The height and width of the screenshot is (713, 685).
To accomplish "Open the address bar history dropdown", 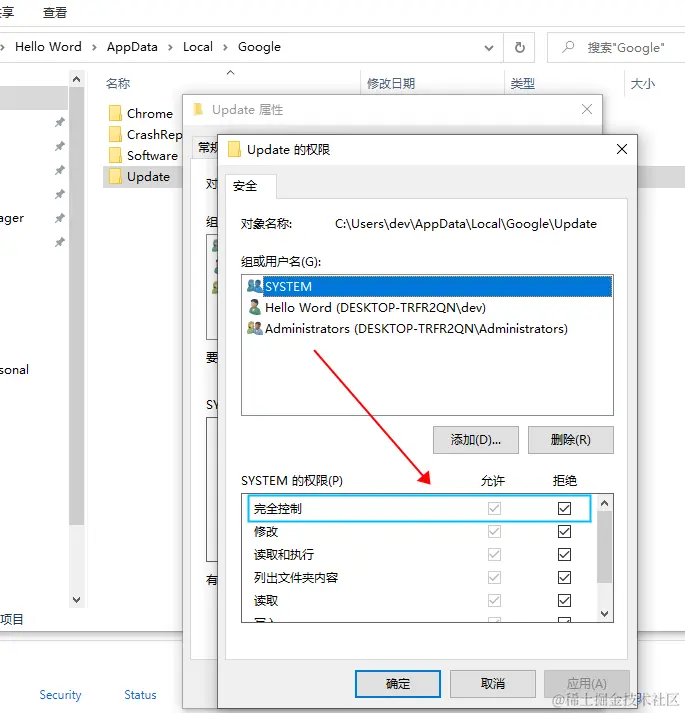I will pos(489,48).
